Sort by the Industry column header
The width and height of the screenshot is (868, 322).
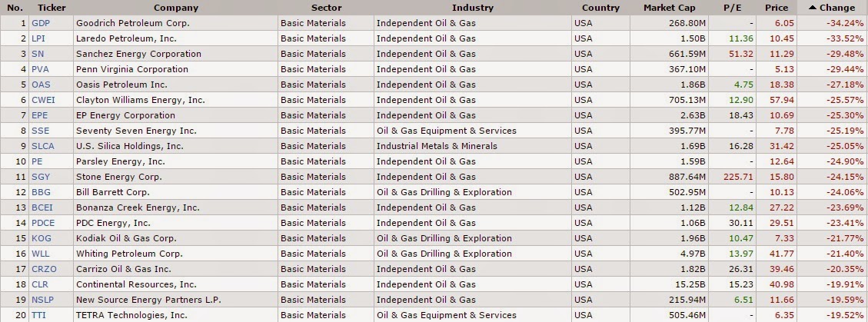tap(472, 8)
